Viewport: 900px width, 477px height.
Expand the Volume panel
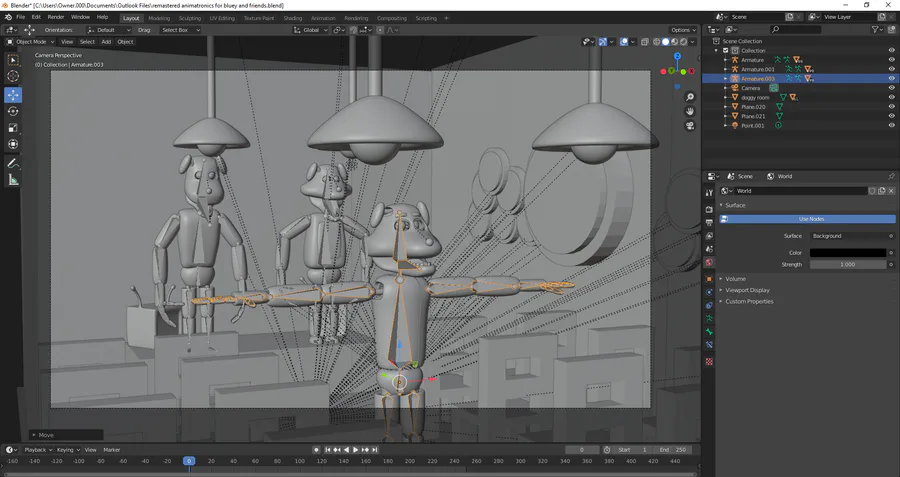point(735,278)
